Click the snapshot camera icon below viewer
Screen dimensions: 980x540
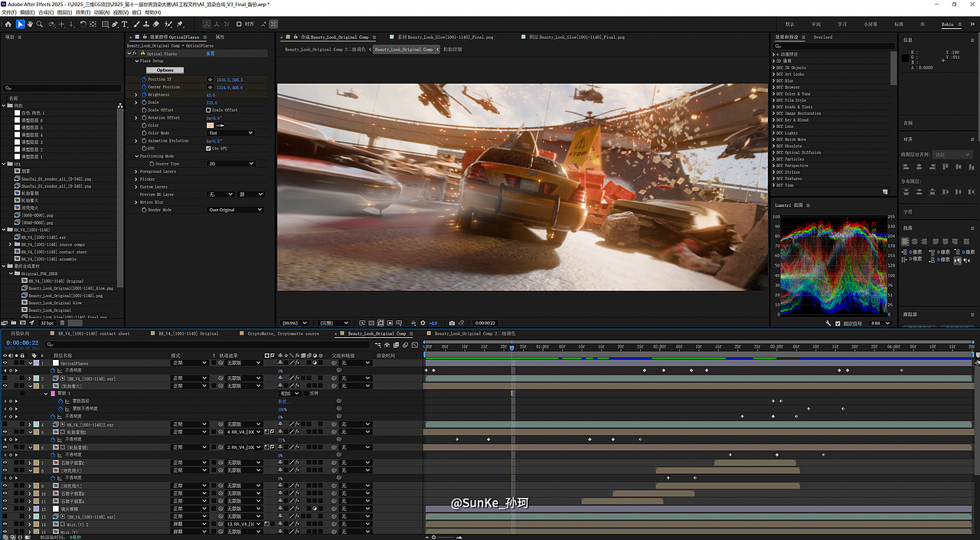click(452, 323)
